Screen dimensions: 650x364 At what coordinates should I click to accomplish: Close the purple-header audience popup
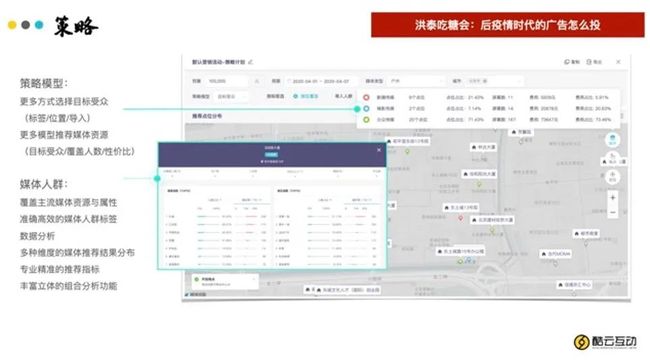click(x=379, y=150)
